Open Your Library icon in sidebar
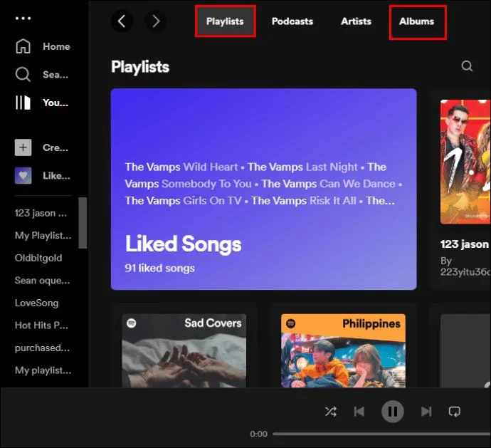The width and height of the screenshot is (491, 448). pos(23,103)
